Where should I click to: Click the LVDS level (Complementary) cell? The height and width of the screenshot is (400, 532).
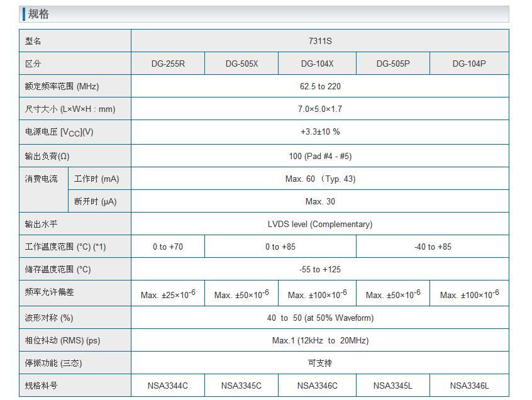[x=320, y=224]
